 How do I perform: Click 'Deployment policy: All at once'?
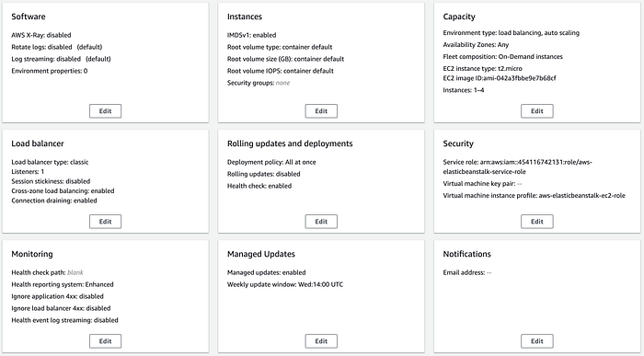pos(271,162)
